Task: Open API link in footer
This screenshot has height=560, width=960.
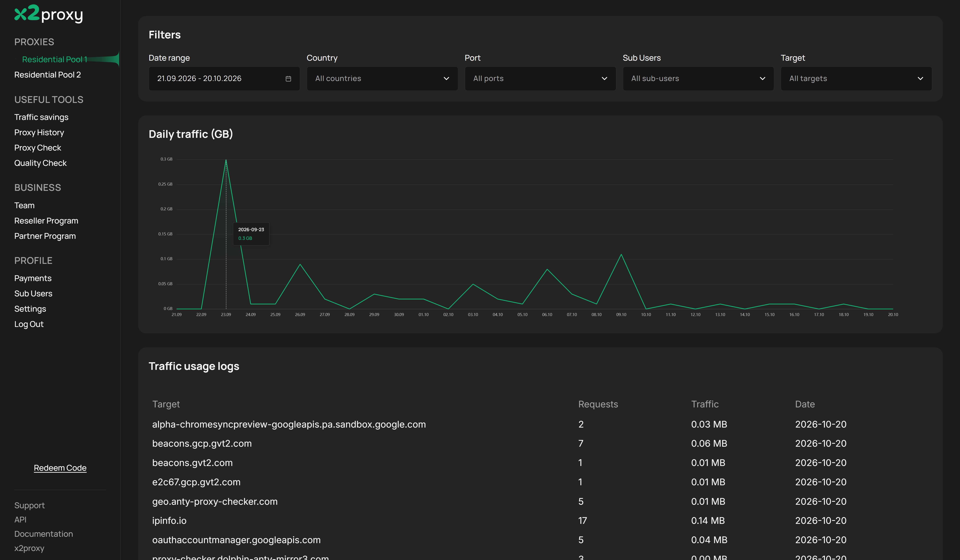Action: [20, 520]
